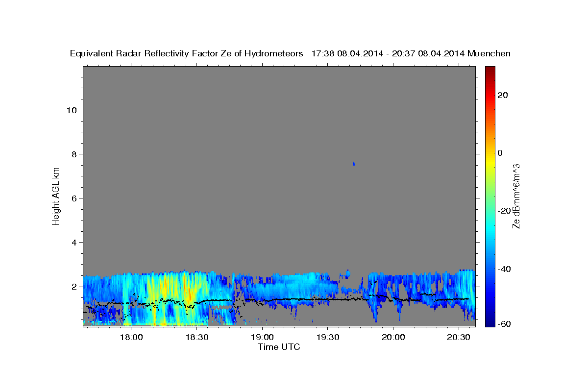This screenshot has height=392, width=588.
Task: Click the dark red top of the colorbar
Action: pos(490,71)
